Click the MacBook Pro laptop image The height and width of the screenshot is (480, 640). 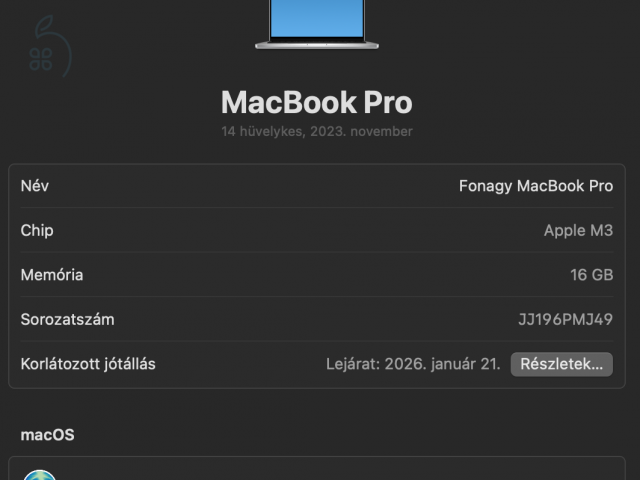pyautogui.click(x=317, y=24)
